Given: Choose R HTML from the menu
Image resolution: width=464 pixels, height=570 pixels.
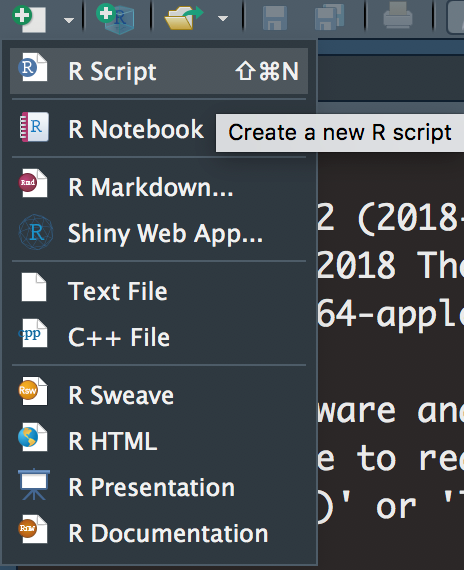Looking at the screenshot, I should 159,441.
